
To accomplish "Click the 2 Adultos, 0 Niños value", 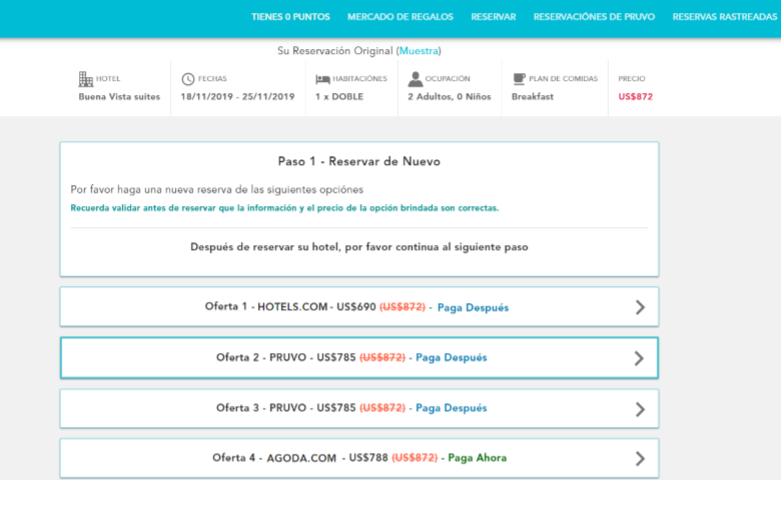I will point(449,97).
